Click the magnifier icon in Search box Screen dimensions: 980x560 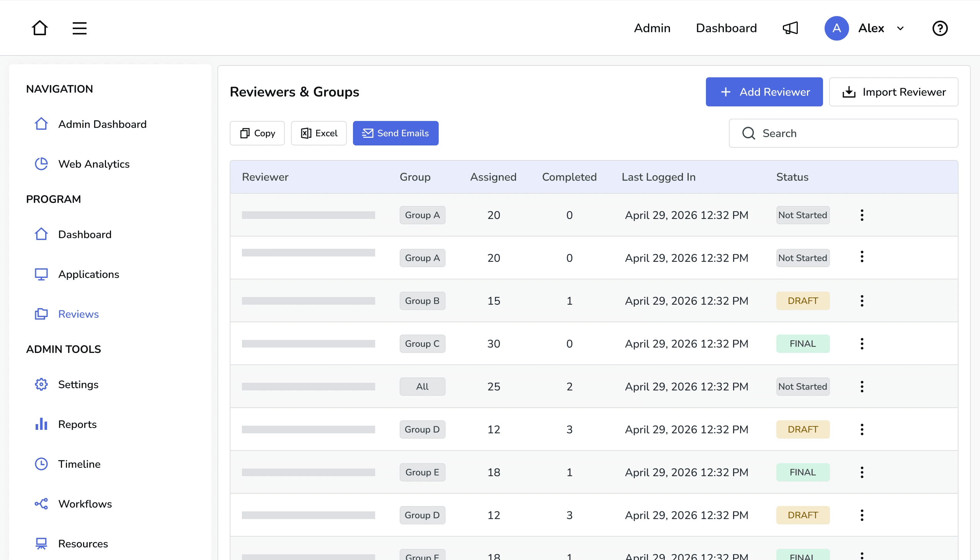pyautogui.click(x=748, y=133)
